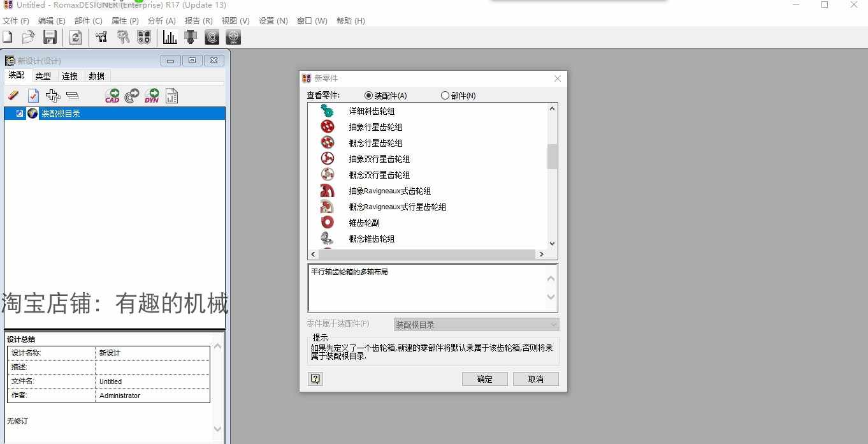Click the Untitled file name cell
Image resolution: width=868 pixels, height=444 pixels.
[x=152, y=381]
